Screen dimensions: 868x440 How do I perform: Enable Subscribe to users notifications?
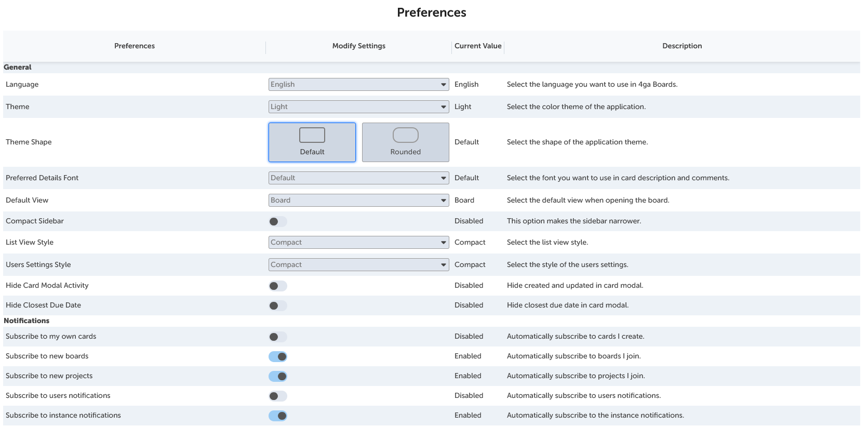277,396
